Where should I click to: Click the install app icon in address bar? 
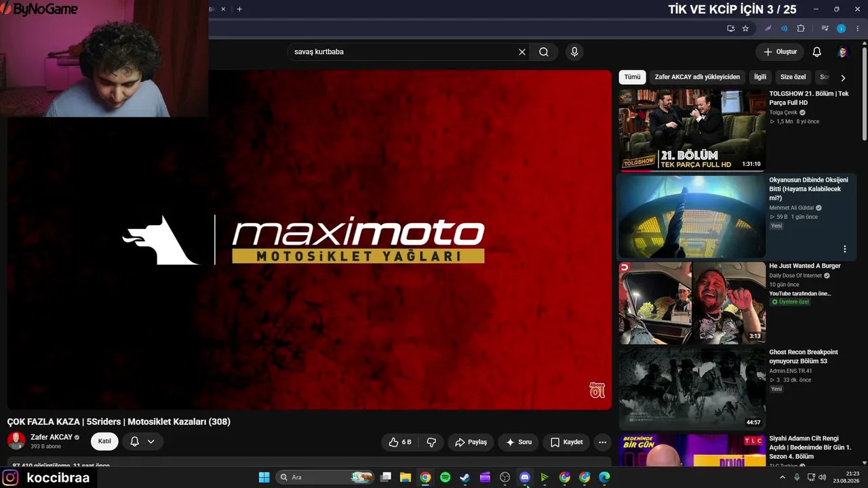coord(730,28)
